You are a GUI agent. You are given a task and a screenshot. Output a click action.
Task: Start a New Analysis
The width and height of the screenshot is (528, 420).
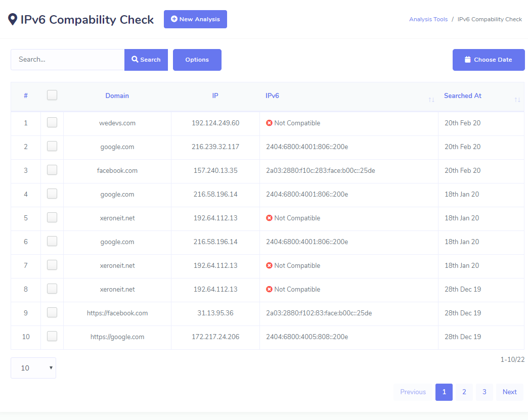click(x=195, y=19)
